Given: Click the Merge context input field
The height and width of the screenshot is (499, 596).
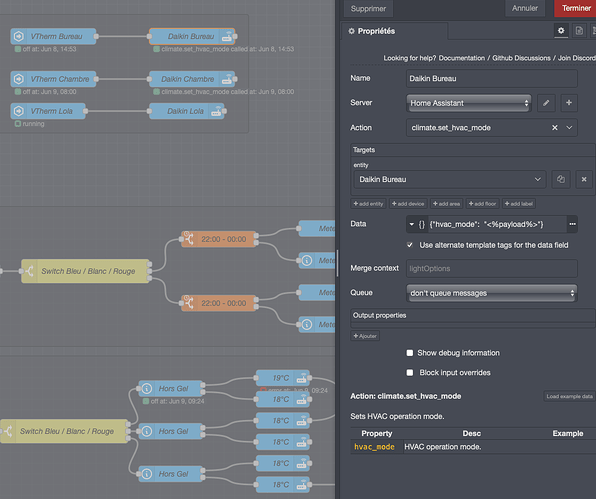Looking at the screenshot, I should pos(492,269).
